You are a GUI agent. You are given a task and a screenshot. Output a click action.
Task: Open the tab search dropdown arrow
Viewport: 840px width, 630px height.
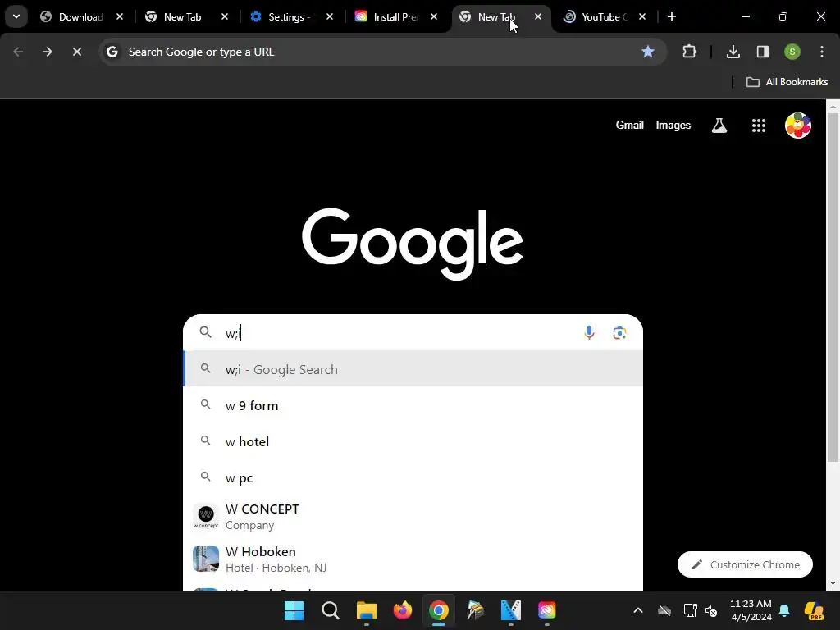click(x=16, y=16)
